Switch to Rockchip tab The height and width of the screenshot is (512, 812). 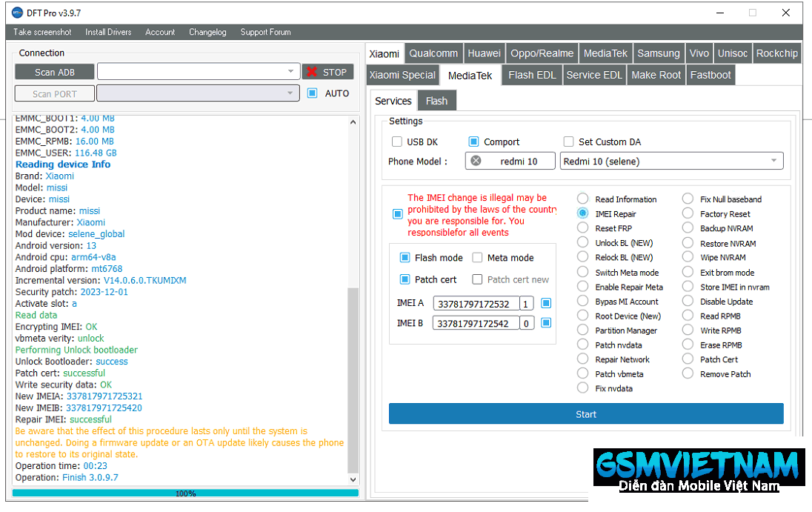(776, 53)
